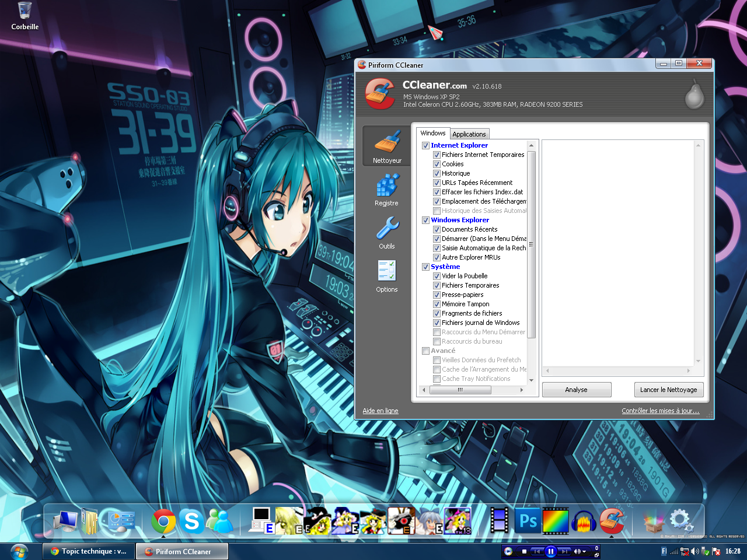Toggle Presse-papiers checkbox

point(437,295)
